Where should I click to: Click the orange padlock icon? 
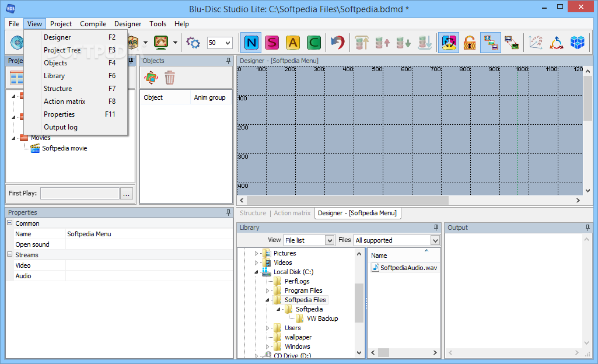[470, 43]
